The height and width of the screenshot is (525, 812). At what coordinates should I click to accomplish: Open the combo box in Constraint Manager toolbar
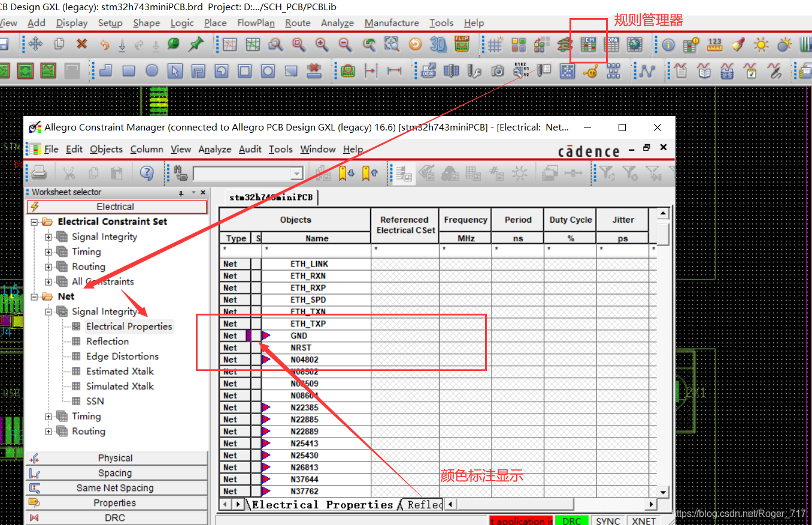coord(296,174)
